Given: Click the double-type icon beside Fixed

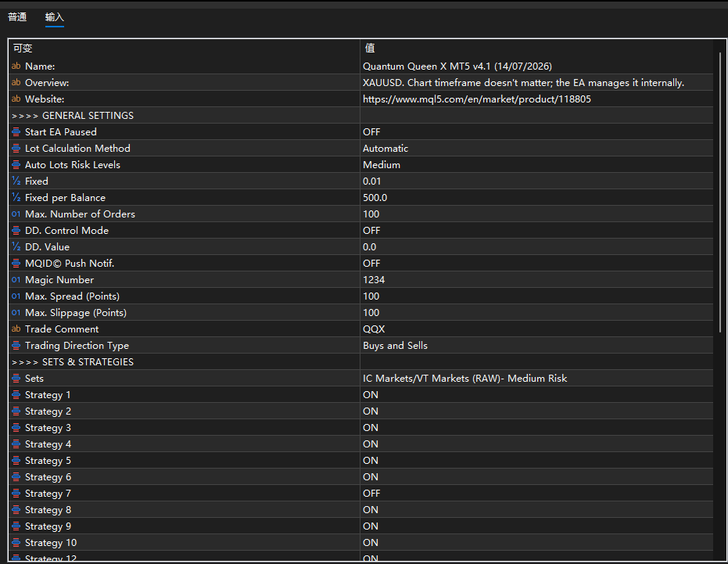Looking at the screenshot, I should pos(16,181).
